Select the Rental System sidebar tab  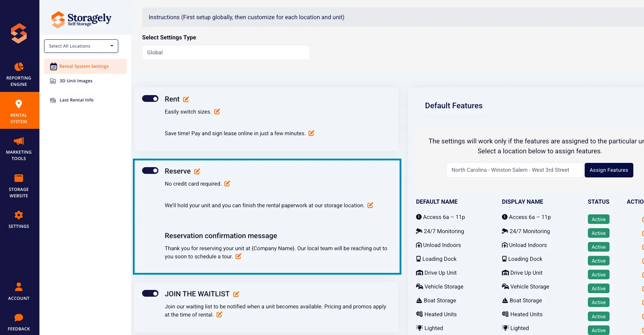click(x=19, y=111)
